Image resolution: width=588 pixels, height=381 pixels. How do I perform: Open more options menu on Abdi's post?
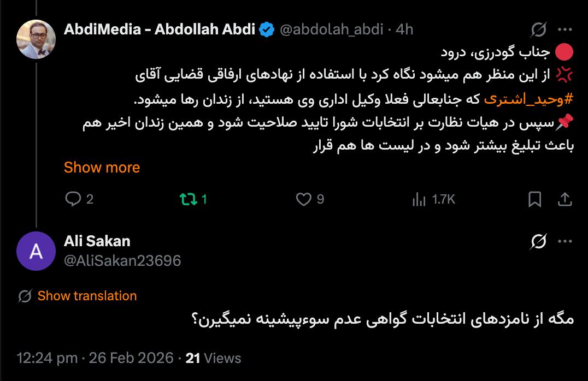tap(565, 29)
